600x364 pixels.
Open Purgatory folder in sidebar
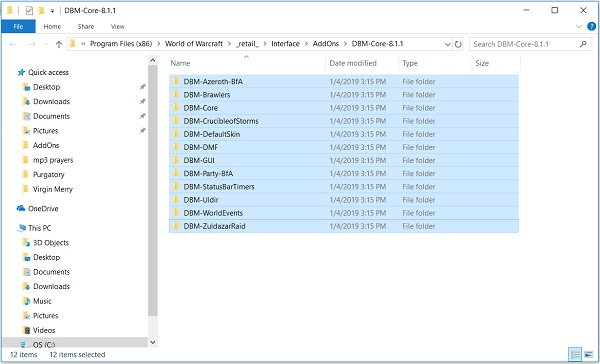click(x=48, y=175)
